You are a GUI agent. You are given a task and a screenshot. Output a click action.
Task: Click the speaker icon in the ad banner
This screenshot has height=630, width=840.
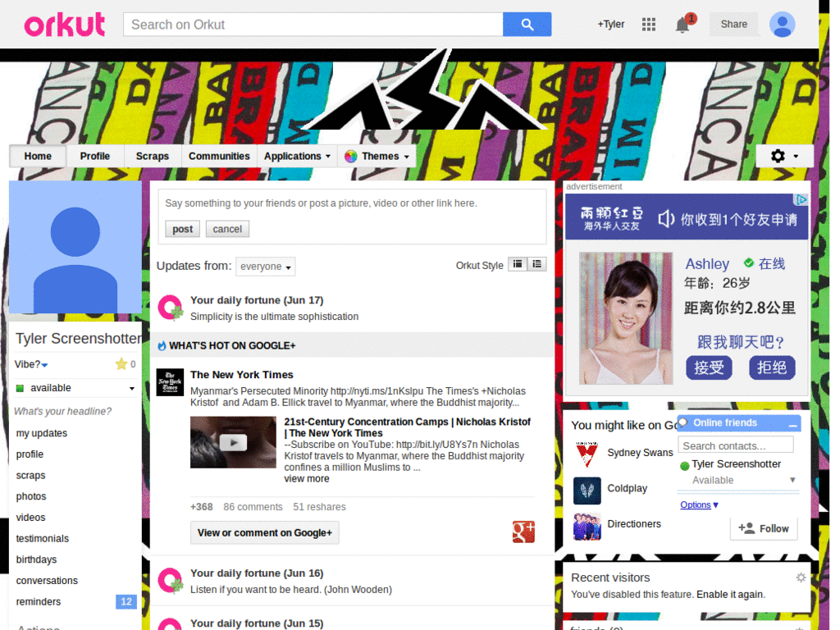[x=666, y=218]
